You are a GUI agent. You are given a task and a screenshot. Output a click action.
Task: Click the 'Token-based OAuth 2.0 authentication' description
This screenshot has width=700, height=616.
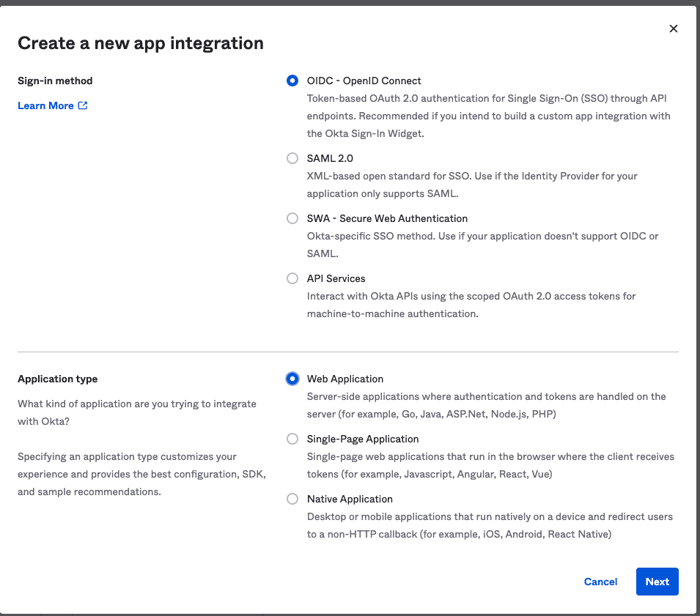coord(488,116)
